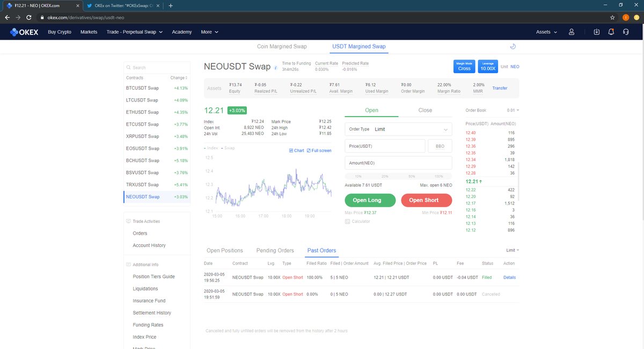The height and width of the screenshot is (349, 644).
Task: Open Details of filled order
Action: click(509, 278)
